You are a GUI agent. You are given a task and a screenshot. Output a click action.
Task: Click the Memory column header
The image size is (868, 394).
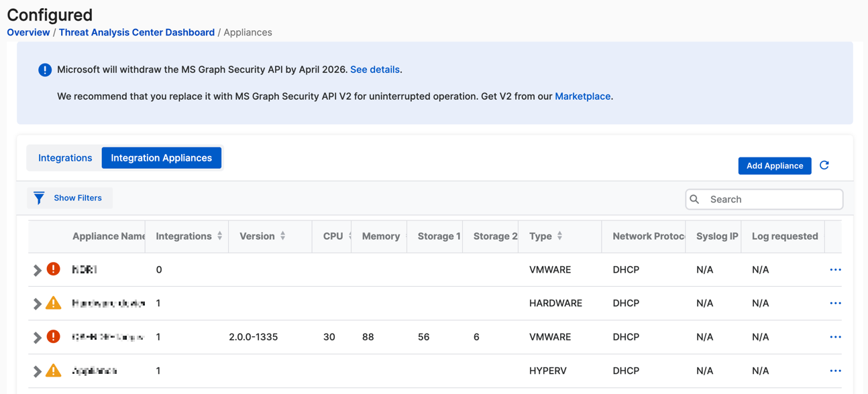click(x=380, y=236)
